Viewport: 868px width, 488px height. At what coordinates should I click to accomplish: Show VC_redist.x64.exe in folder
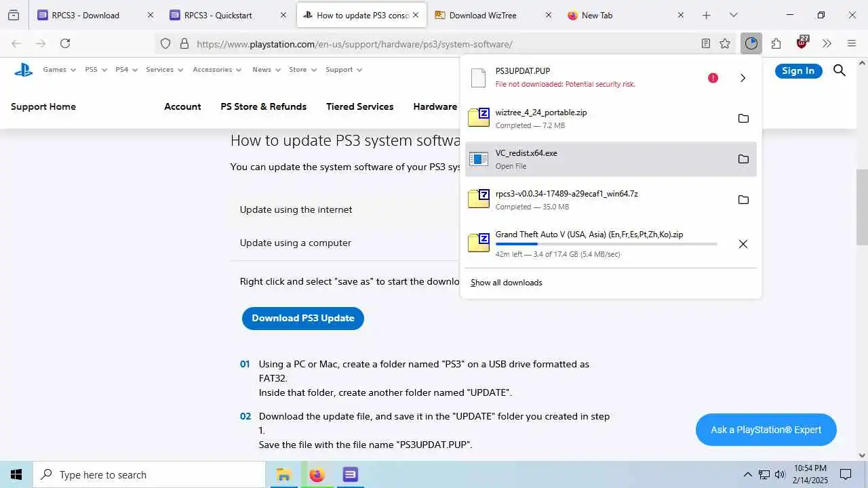pos(743,159)
